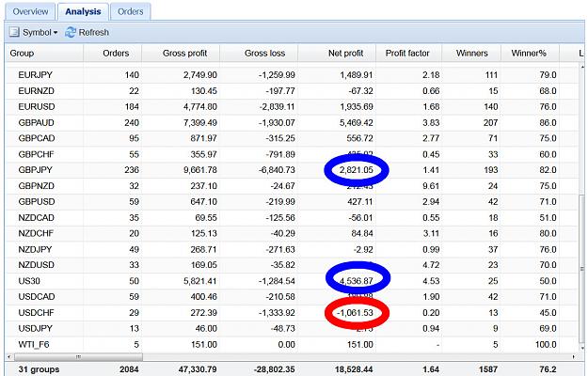Click the Symbol list icon

tap(15, 32)
